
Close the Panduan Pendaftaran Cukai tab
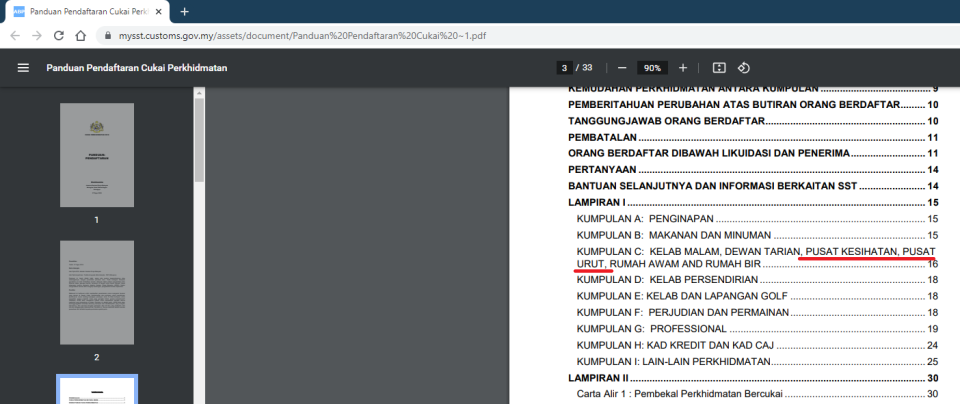(x=159, y=12)
